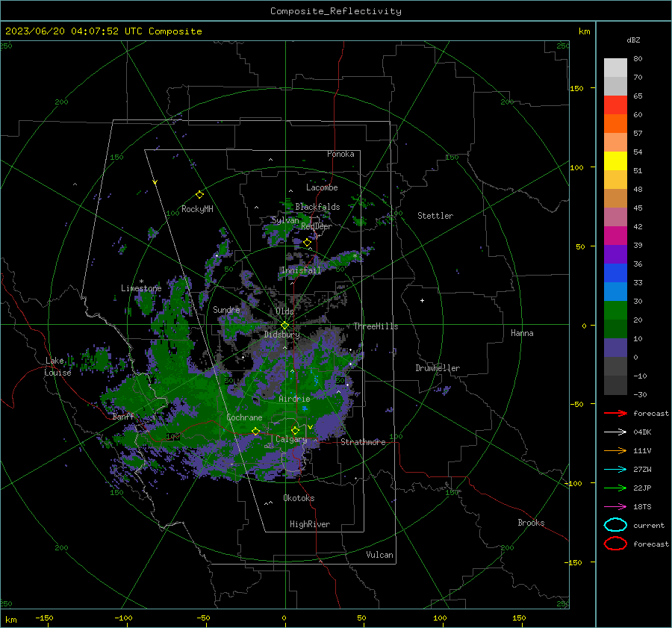
Task: Click the Lake Louise label
Action: (x=57, y=367)
